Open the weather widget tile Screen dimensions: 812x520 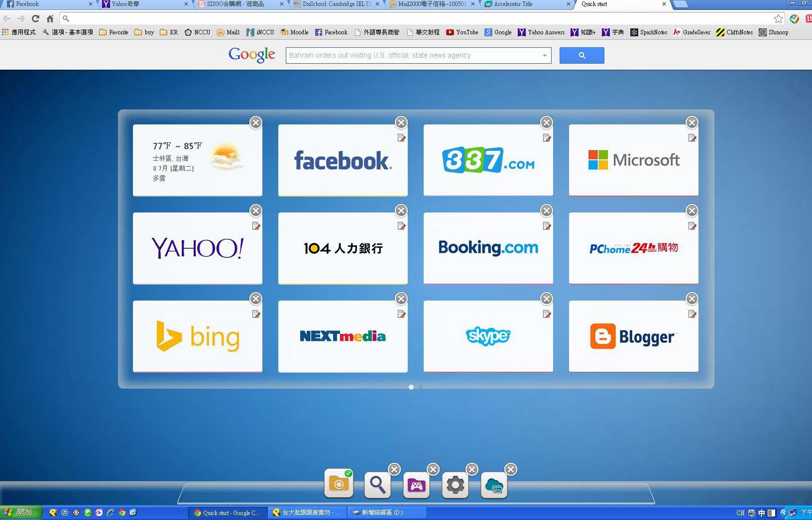[x=197, y=160]
